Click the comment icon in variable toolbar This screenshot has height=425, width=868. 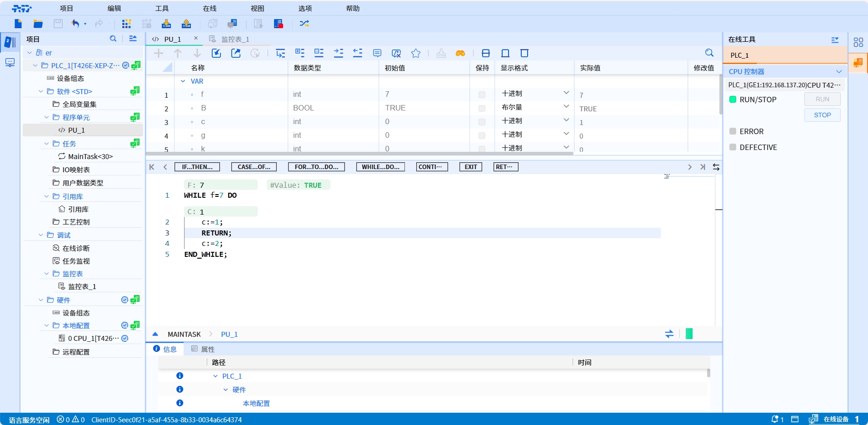coord(377,53)
